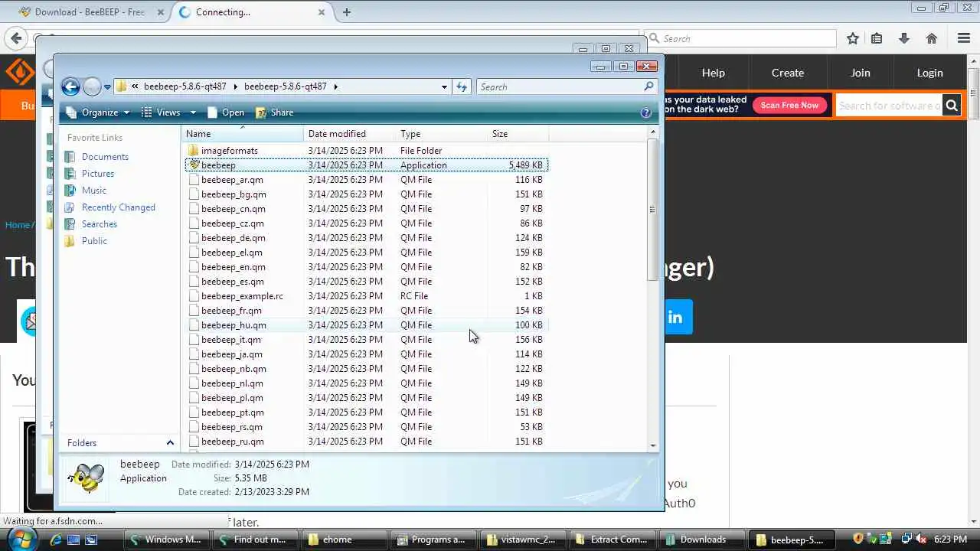The height and width of the screenshot is (551, 980).
Task: Expand the breadcrumb arrow after last folder
Action: (335, 86)
